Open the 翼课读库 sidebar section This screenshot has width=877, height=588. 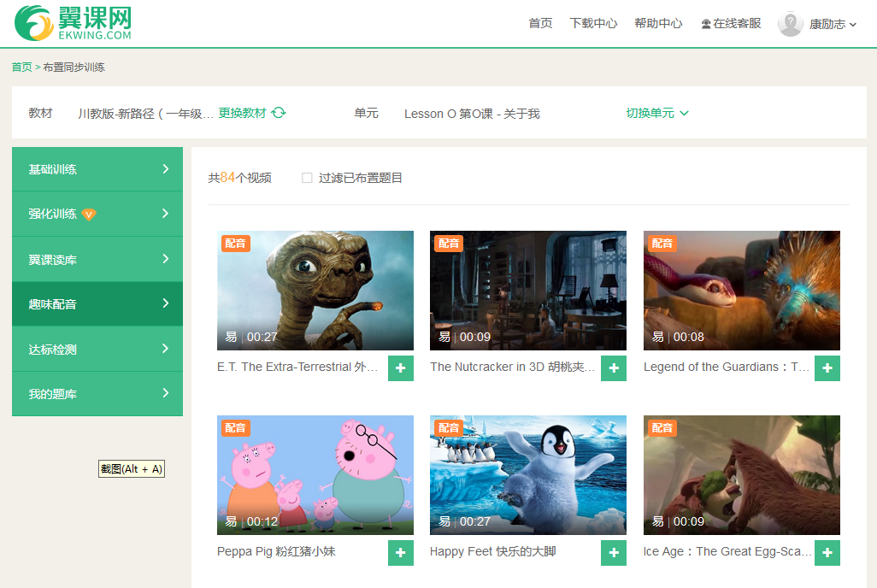(97, 259)
